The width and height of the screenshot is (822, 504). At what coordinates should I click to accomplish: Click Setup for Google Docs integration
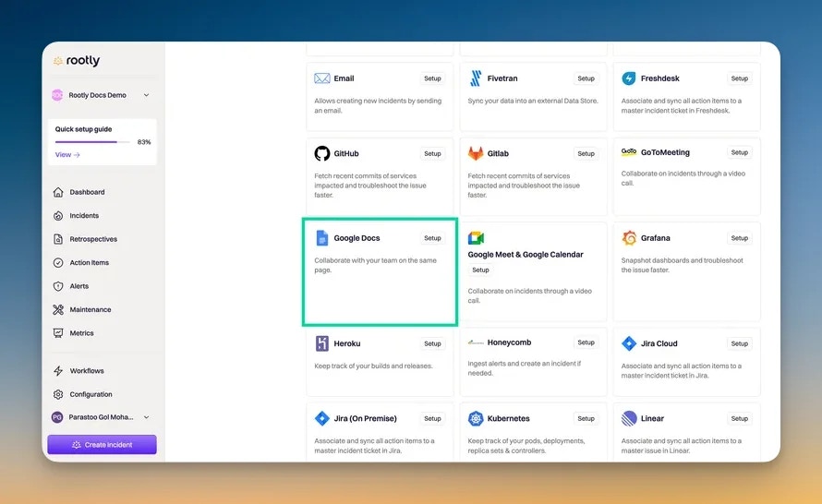pyautogui.click(x=432, y=238)
